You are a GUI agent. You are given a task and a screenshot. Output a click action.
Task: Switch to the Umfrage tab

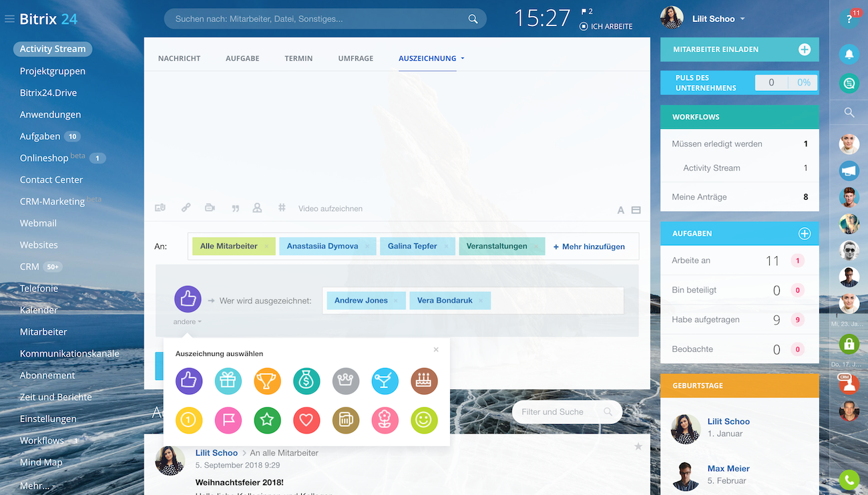pos(355,59)
